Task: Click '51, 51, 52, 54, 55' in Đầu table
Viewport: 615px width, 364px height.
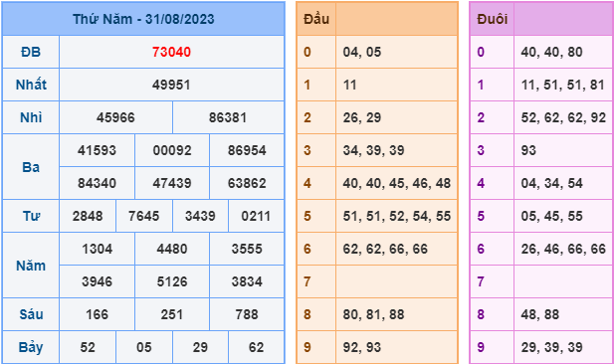Action: tap(397, 216)
